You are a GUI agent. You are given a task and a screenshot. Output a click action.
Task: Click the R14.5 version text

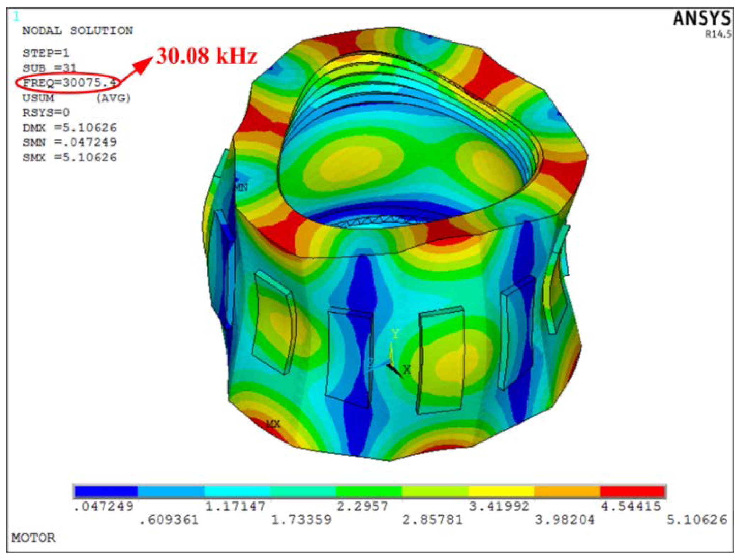[x=718, y=34]
